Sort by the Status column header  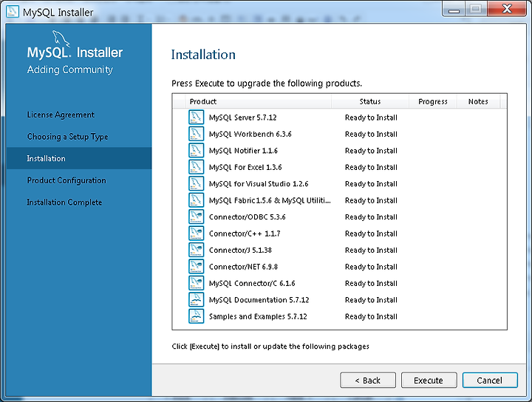coord(370,101)
